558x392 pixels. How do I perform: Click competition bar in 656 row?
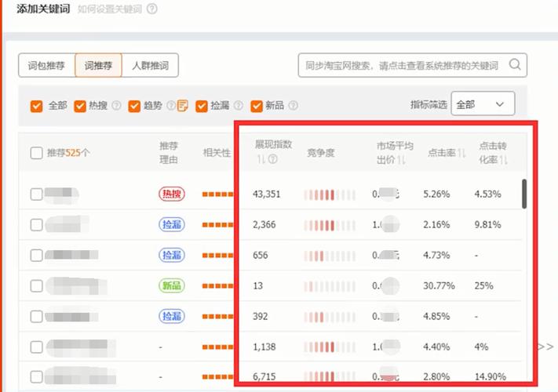330,256
